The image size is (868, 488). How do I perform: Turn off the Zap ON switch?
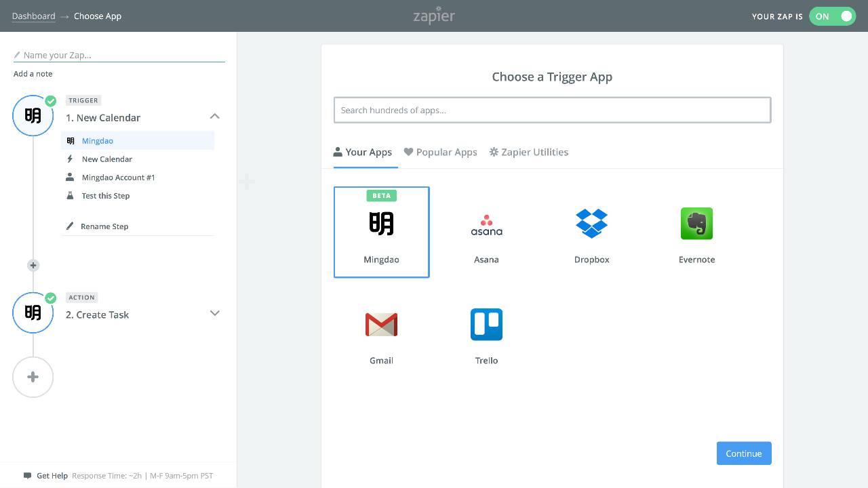click(832, 16)
